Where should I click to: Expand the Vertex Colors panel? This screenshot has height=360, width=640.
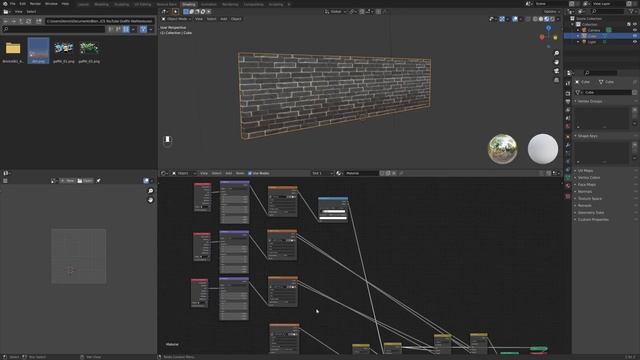589,178
